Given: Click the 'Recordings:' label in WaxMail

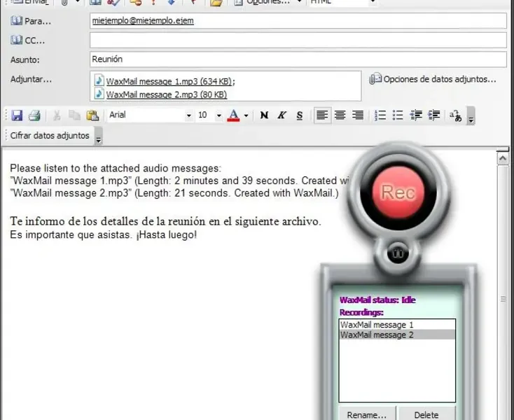Looking at the screenshot, I should 361,312.
